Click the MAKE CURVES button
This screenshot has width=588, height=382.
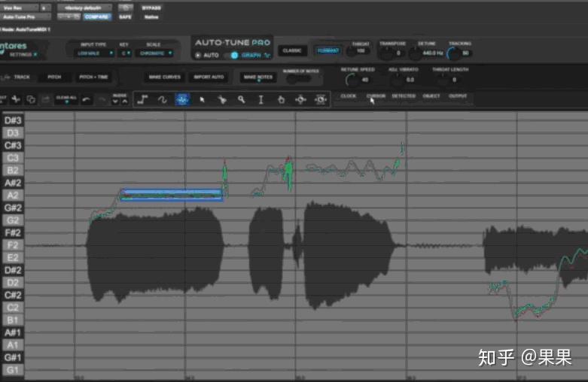pyautogui.click(x=165, y=77)
